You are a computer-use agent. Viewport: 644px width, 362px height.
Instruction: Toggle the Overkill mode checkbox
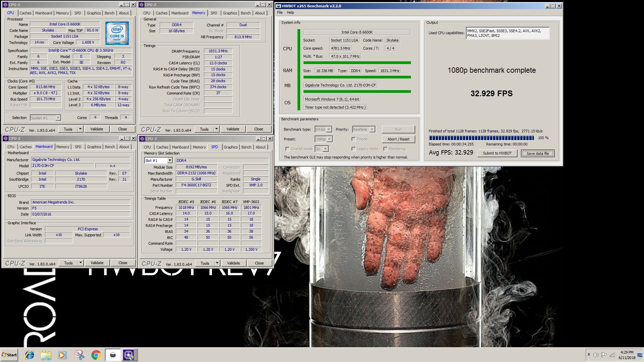[x=287, y=149]
